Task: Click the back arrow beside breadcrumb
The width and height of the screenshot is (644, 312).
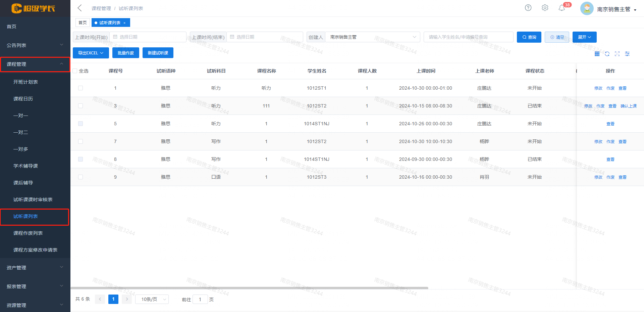Action: pyautogui.click(x=79, y=8)
